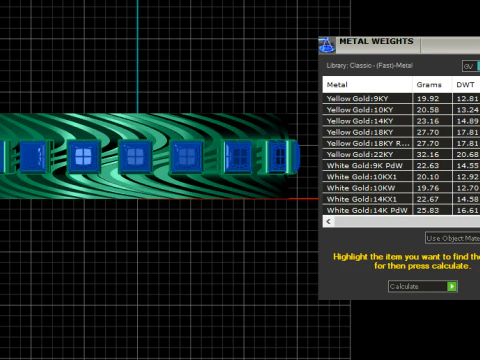480x360 pixels.
Task: Click the 12.81 DWT value
Action: pyautogui.click(x=468, y=99)
